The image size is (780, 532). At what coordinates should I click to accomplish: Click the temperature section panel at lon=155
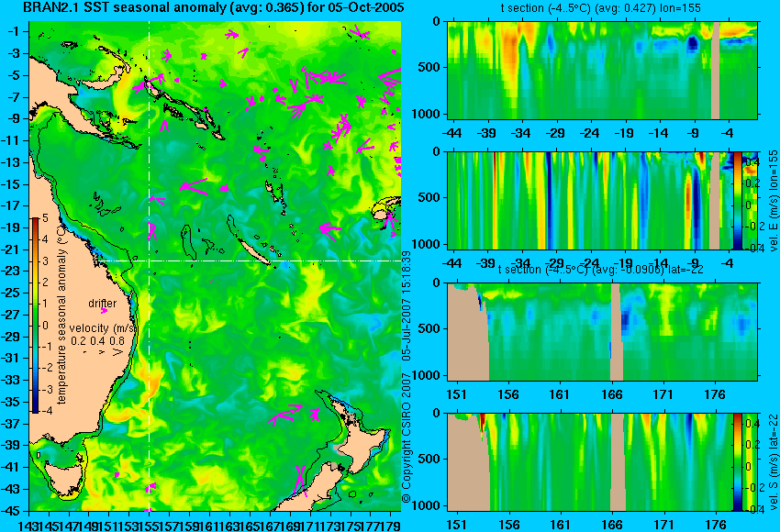pos(602,70)
